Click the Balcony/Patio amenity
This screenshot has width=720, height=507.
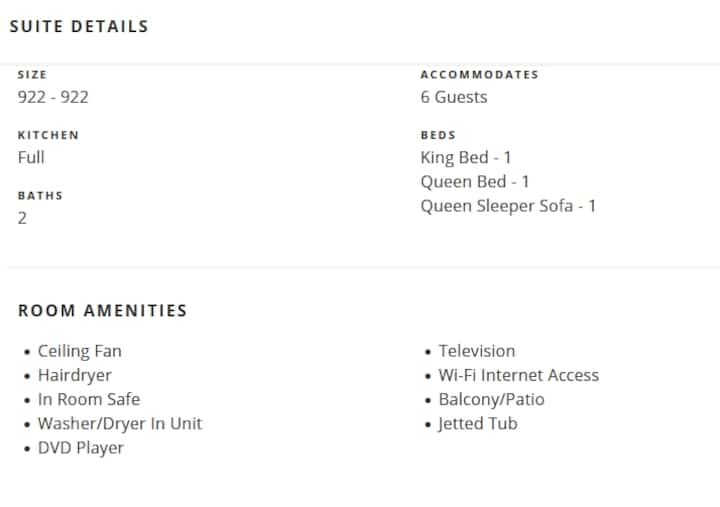pos(493,399)
